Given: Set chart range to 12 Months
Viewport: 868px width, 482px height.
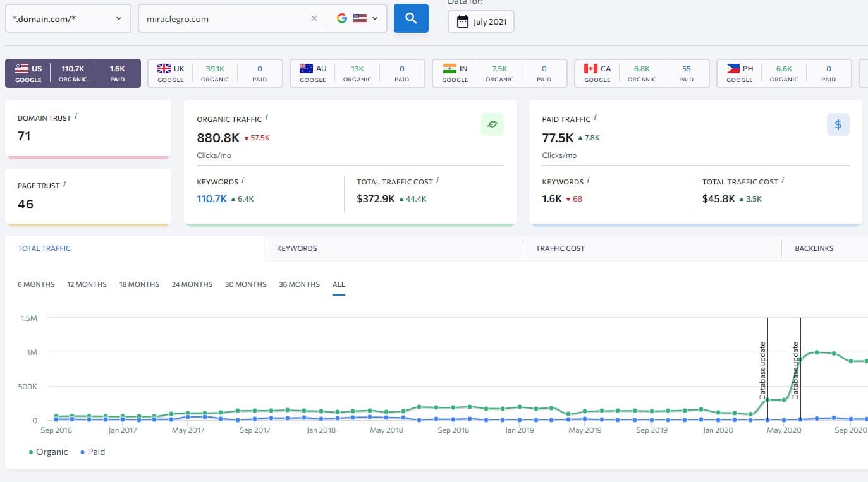Looking at the screenshot, I should (87, 284).
